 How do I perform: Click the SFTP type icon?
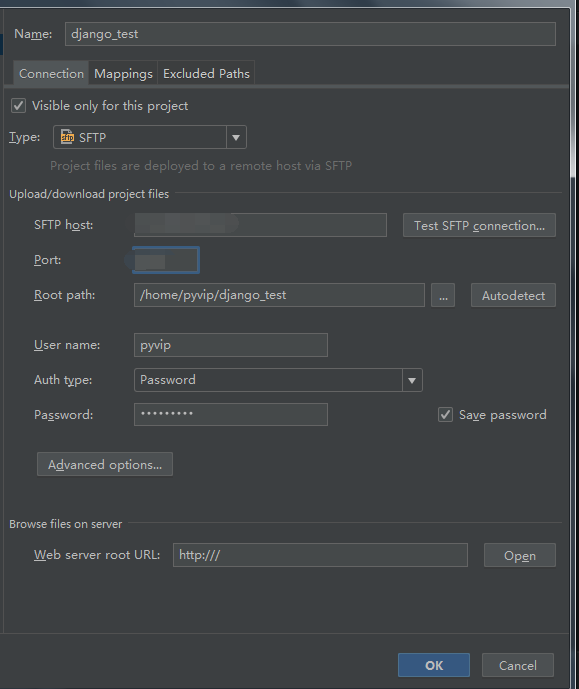point(67,137)
